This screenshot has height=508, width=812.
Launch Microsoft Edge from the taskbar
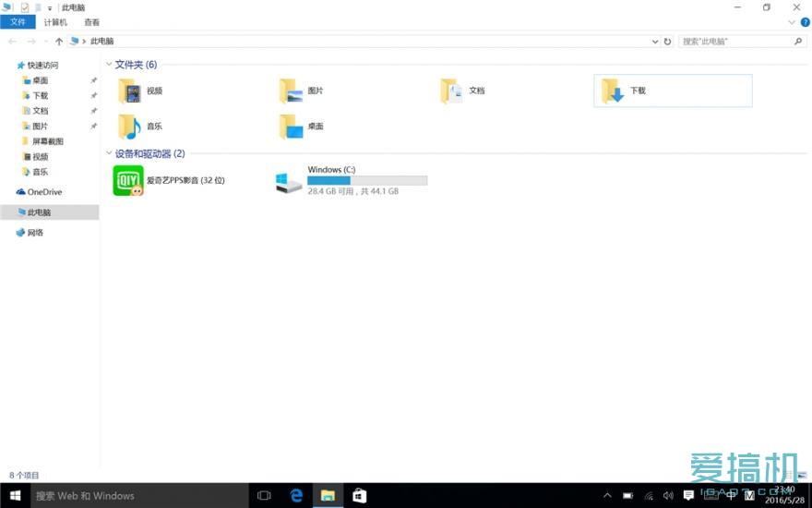[296, 496]
